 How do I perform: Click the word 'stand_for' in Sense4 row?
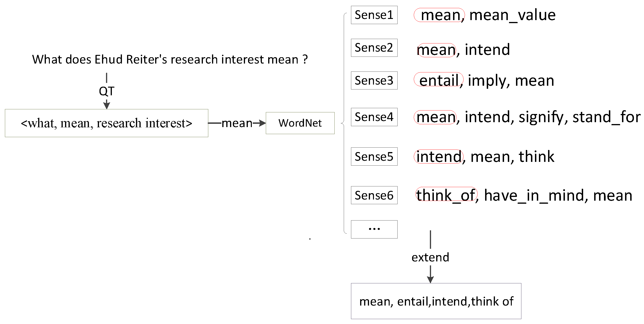pos(606,117)
